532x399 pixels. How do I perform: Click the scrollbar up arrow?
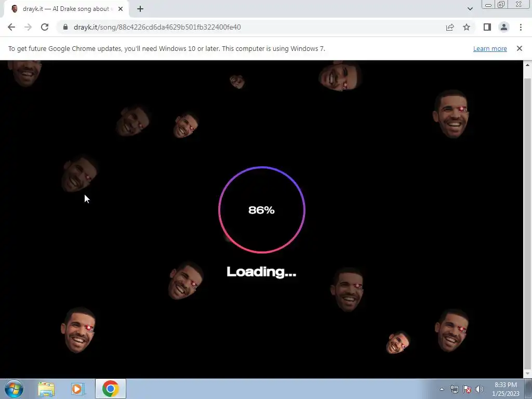tap(527, 65)
